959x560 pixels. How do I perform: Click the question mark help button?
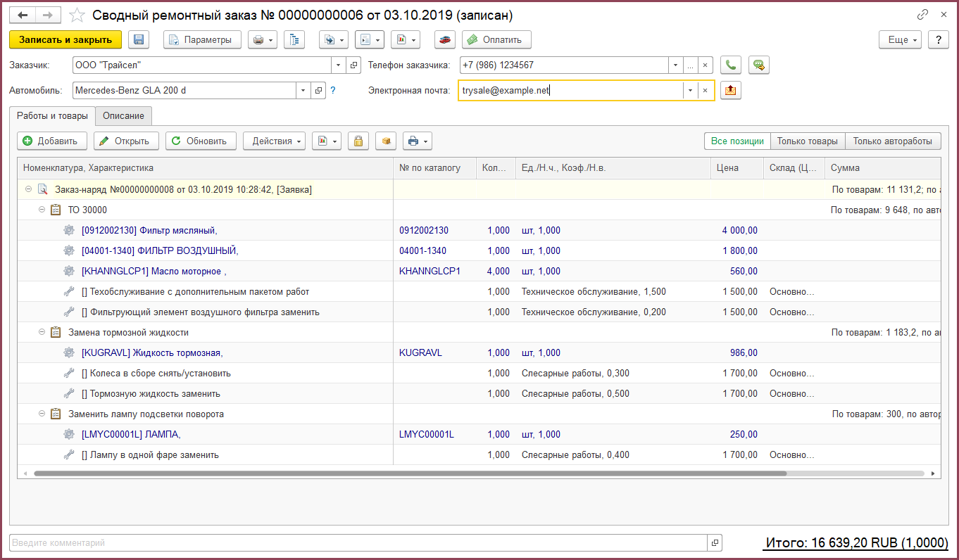pyautogui.click(x=939, y=40)
